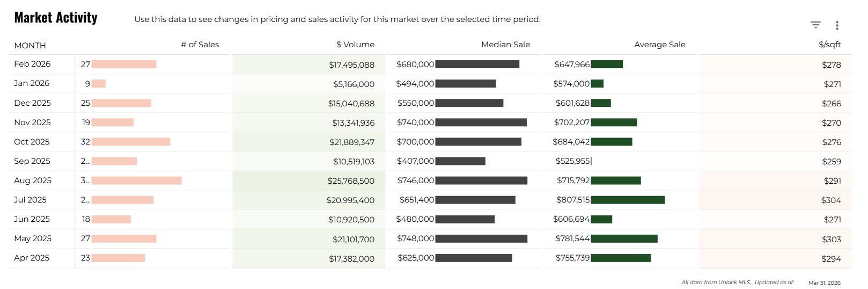Click the $ Volume column header

point(355,45)
